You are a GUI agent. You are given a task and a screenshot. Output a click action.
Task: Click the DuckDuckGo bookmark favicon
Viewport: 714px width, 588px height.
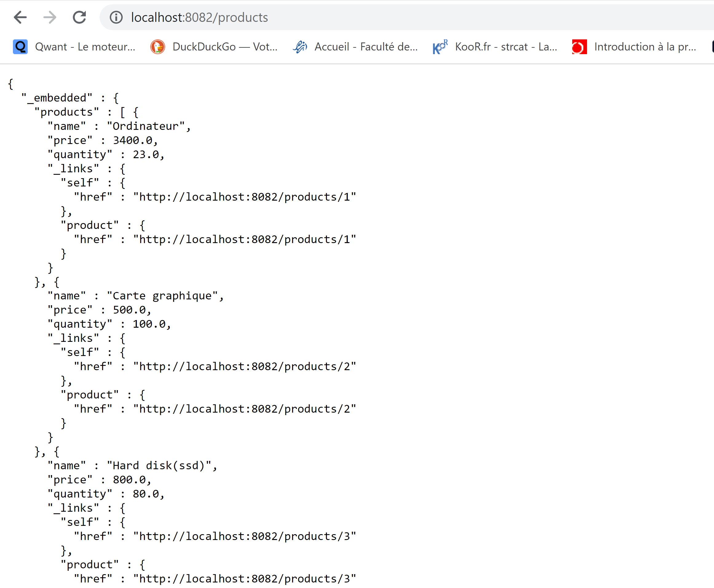click(158, 47)
